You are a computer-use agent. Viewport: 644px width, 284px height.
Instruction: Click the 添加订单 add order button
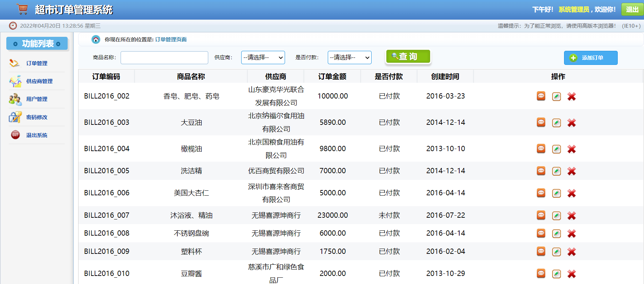click(591, 58)
